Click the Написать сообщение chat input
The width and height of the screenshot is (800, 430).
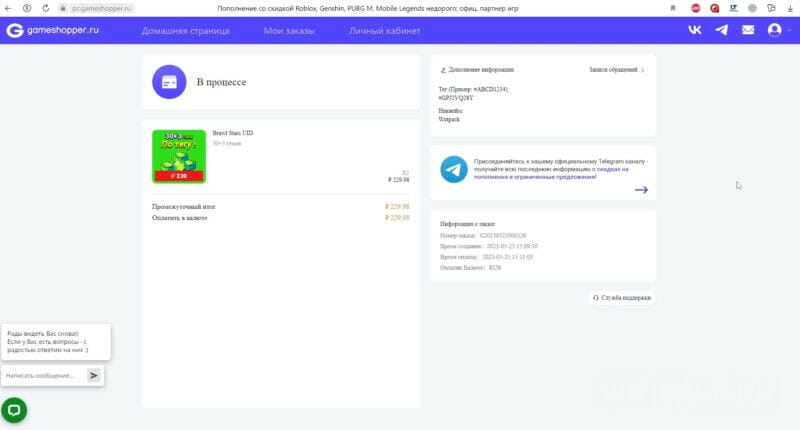tap(43, 375)
